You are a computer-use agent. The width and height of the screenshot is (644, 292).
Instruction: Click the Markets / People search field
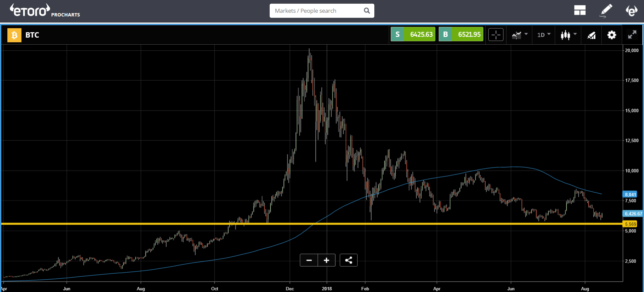coord(317,11)
